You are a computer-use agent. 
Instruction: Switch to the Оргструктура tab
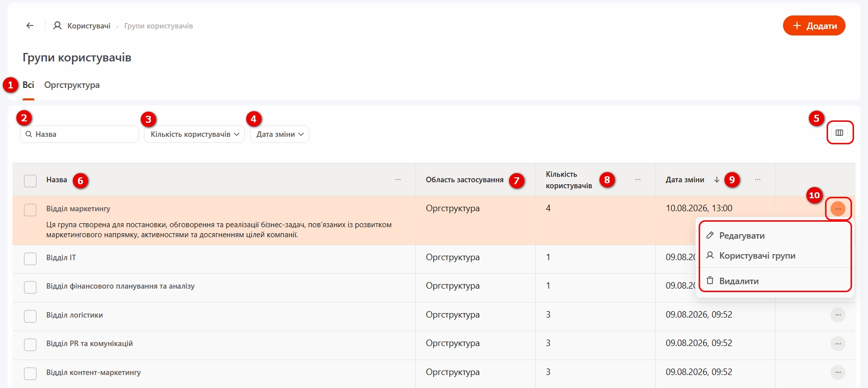[72, 85]
